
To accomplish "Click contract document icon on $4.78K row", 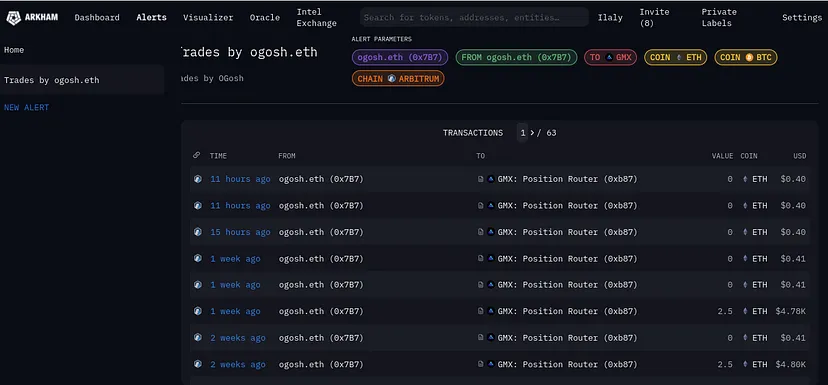I will tap(481, 311).
